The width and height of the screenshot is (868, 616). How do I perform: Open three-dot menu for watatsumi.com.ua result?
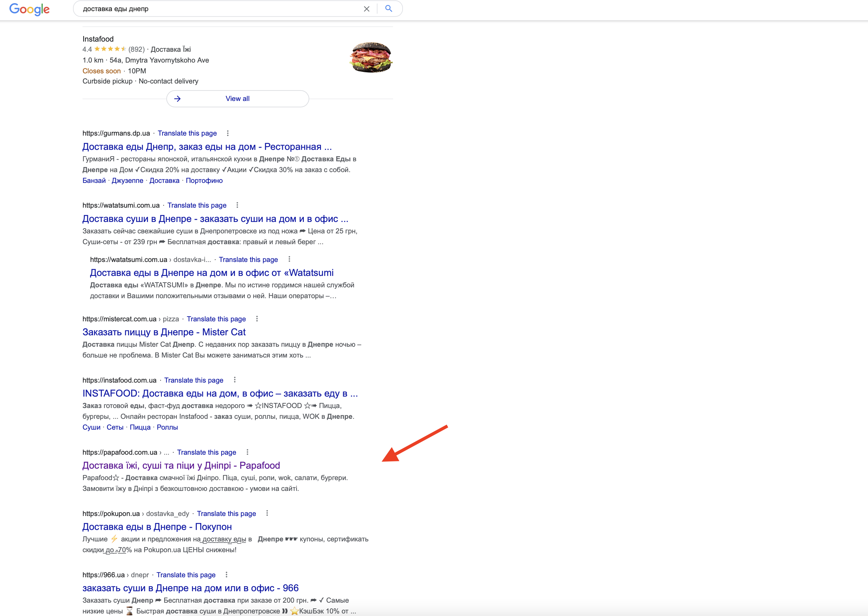(x=237, y=205)
